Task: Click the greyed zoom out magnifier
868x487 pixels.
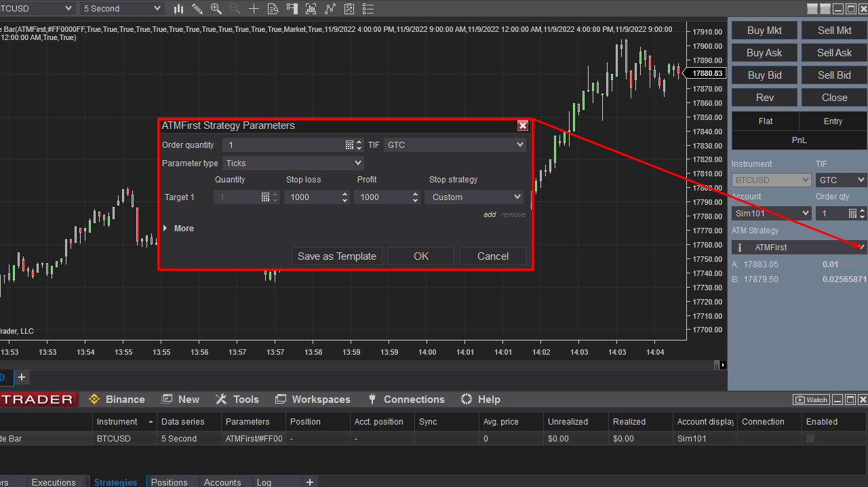Action: (x=235, y=9)
